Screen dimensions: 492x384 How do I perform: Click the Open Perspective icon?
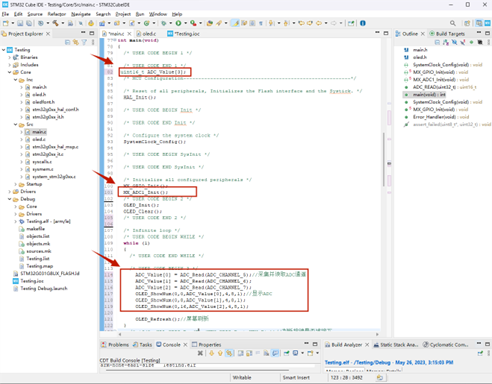click(467, 23)
